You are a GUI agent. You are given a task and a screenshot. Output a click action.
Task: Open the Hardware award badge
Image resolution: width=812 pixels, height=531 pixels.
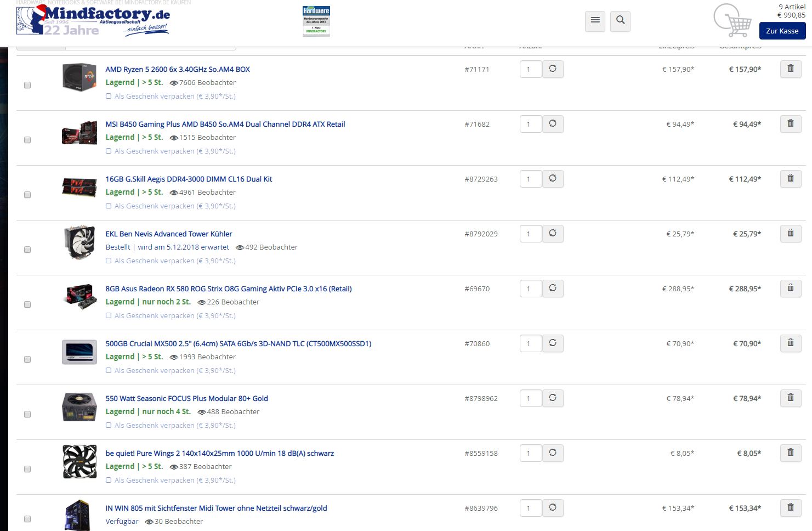[x=316, y=21]
